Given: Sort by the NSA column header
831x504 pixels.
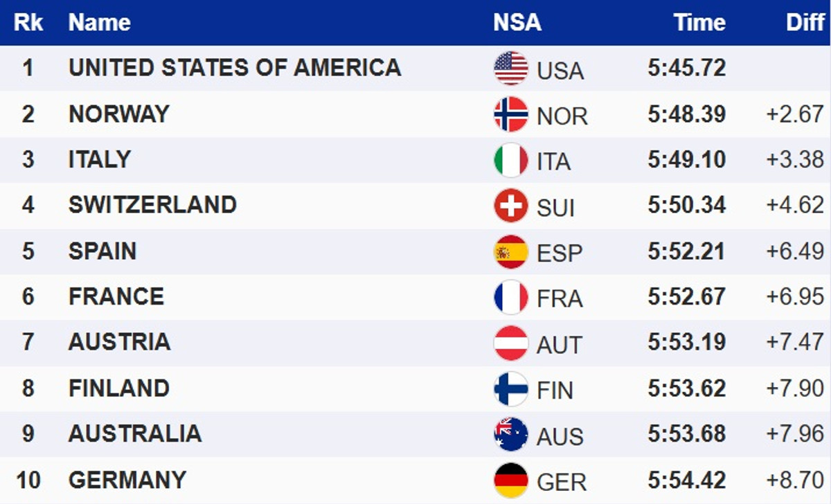Looking at the screenshot, I should pos(517,23).
